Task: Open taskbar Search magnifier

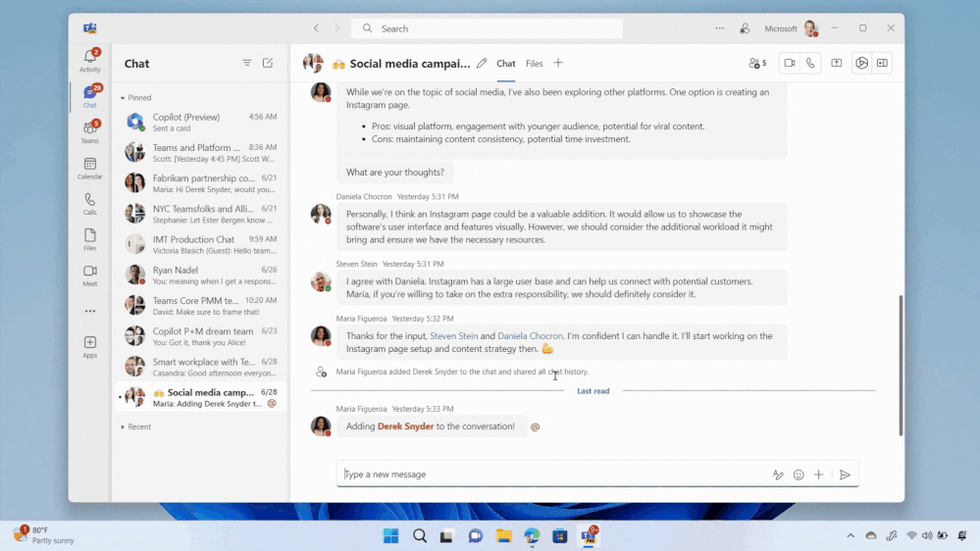Action: pos(420,535)
